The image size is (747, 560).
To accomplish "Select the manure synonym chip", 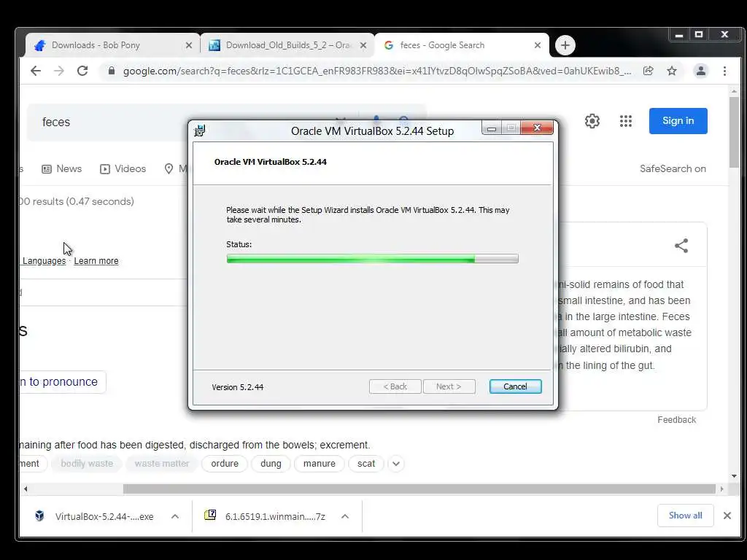I will [x=320, y=463].
